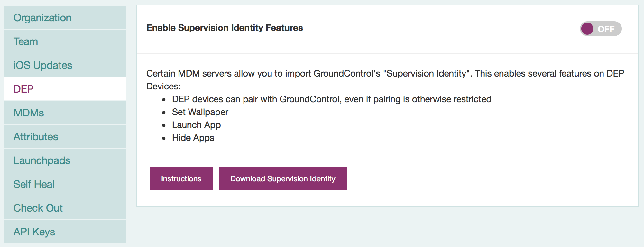This screenshot has width=644, height=247.
Task: Go to the API Keys section
Action: tap(65, 232)
